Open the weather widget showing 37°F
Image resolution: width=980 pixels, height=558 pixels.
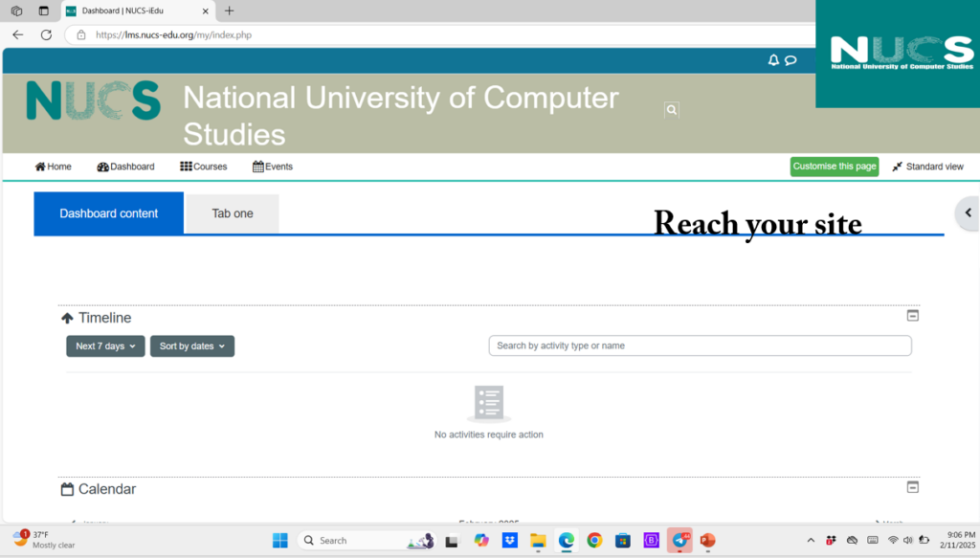[x=44, y=540]
